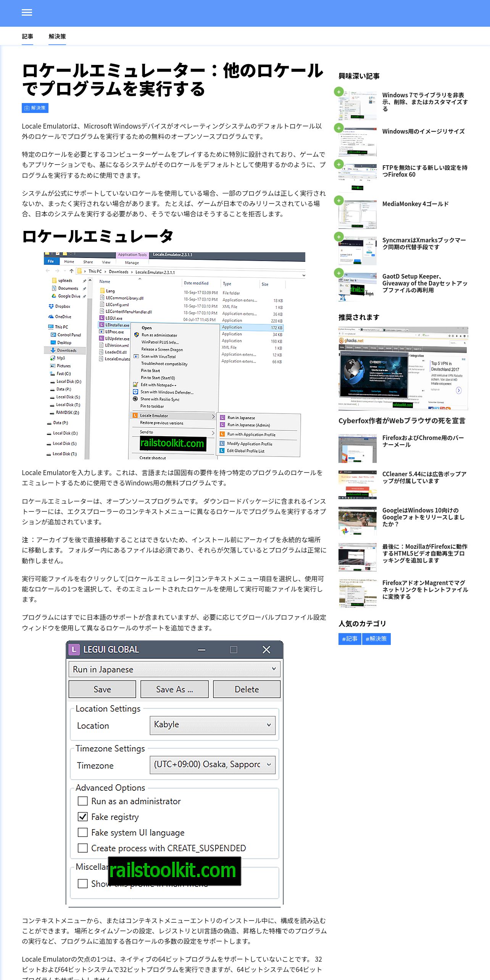Open the Timezone dropdown showing Osaka, Sapporo

(213, 764)
